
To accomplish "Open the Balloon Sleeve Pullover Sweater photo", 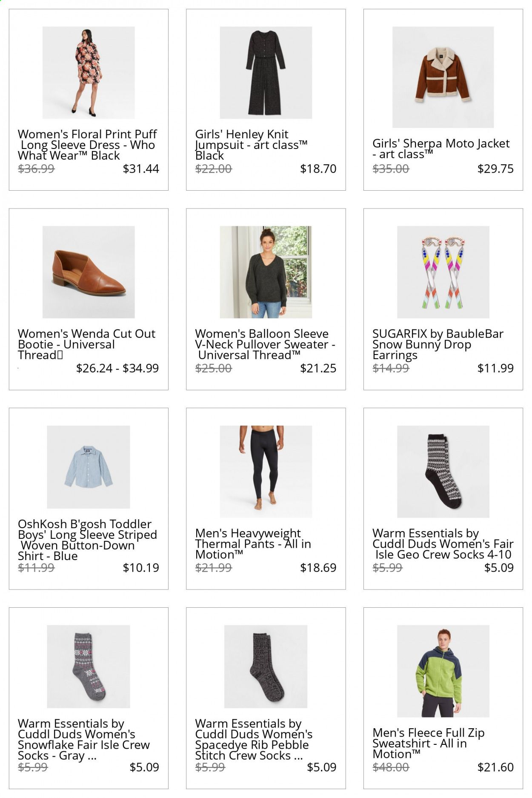I will 266,272.
